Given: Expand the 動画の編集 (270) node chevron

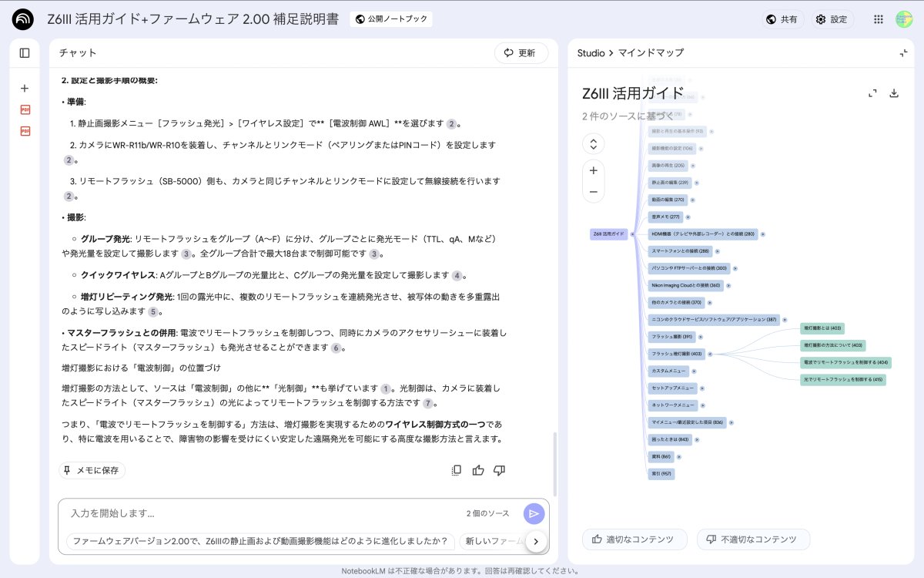Looking at the screenshot, I should [x=692, y=200].
